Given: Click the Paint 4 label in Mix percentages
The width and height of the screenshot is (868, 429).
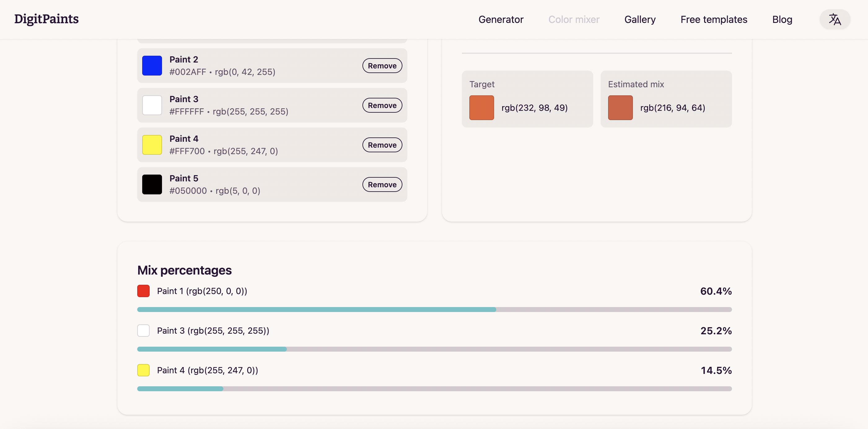Looking at the screenshot, I should (x=207, y=370).
